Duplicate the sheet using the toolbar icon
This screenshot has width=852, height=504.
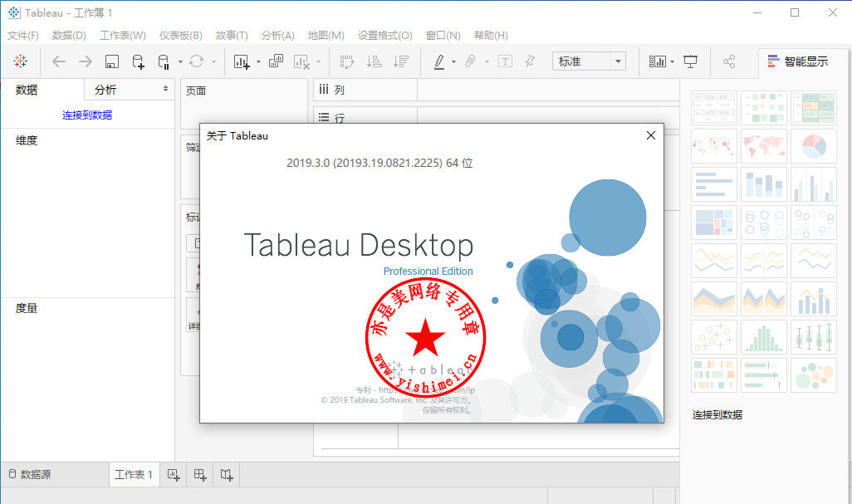coord(276,61)
